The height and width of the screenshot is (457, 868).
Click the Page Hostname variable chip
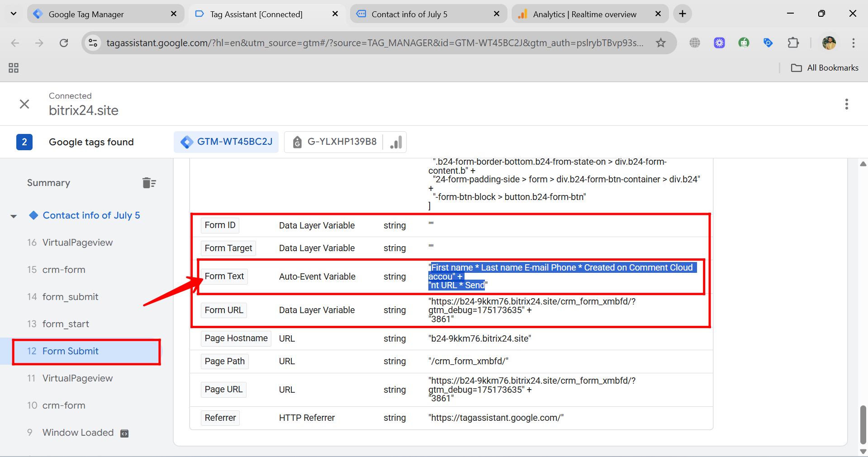click(x=236, y=338)
